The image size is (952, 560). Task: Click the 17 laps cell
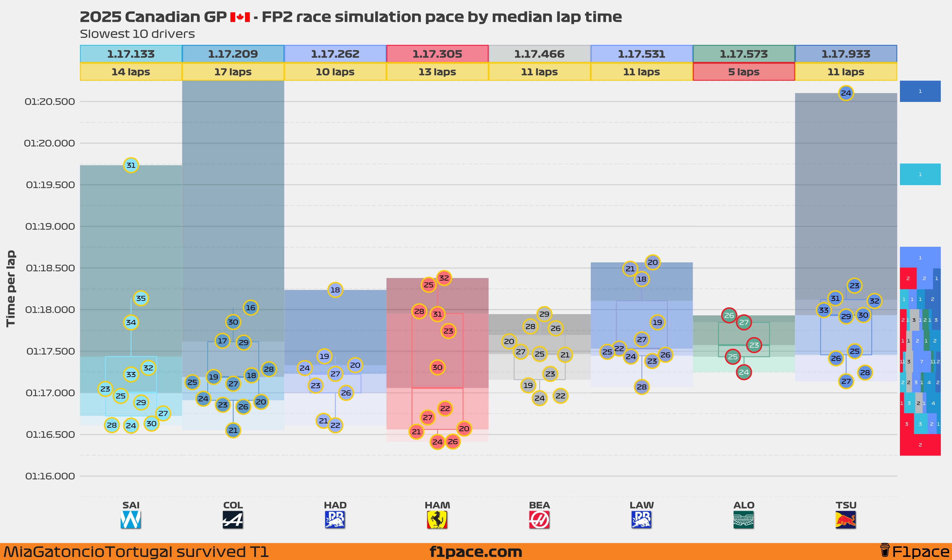[x=233, y=72]
